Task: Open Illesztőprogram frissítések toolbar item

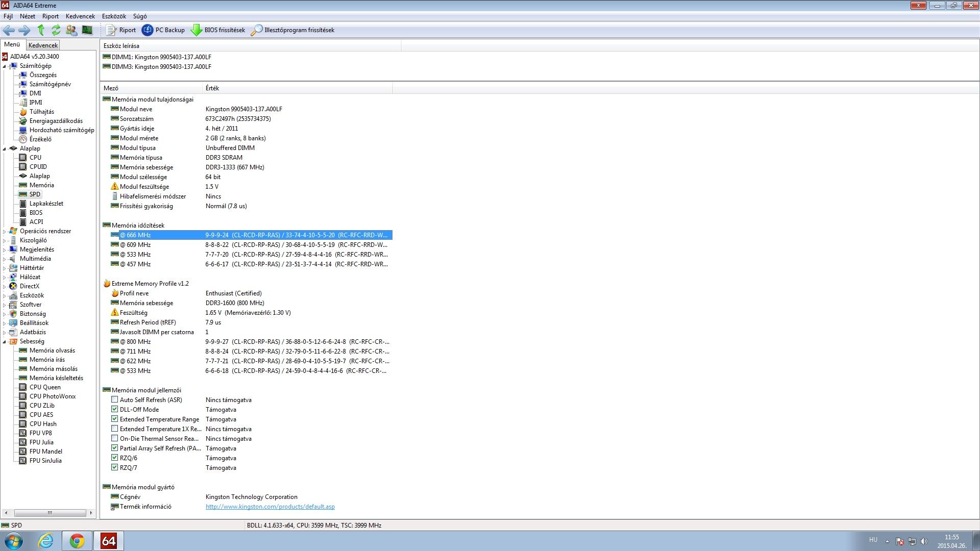Action: click(292, 30)
